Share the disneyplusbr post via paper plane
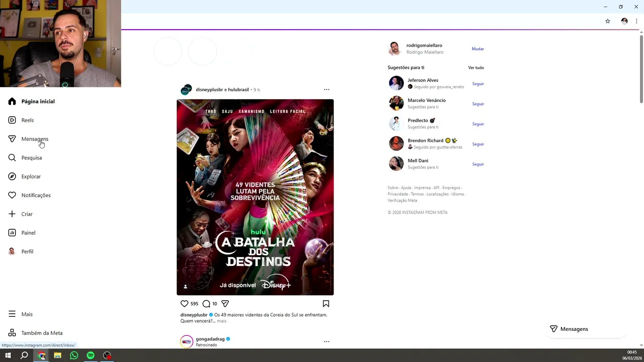The height and width of the screenshot is (362, 644). click(x=225, y=304)
